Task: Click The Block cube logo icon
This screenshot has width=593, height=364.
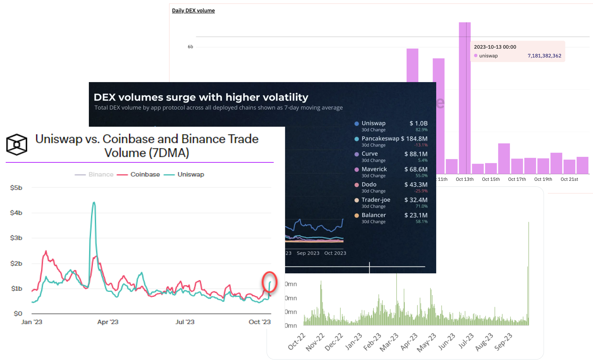Action: click(17, 145)
